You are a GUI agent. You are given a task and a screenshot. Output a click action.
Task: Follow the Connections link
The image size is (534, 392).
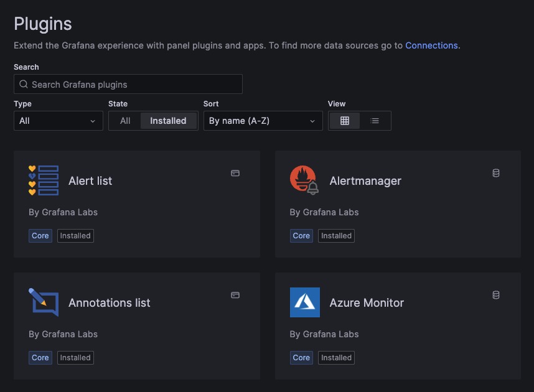[431, 45]
